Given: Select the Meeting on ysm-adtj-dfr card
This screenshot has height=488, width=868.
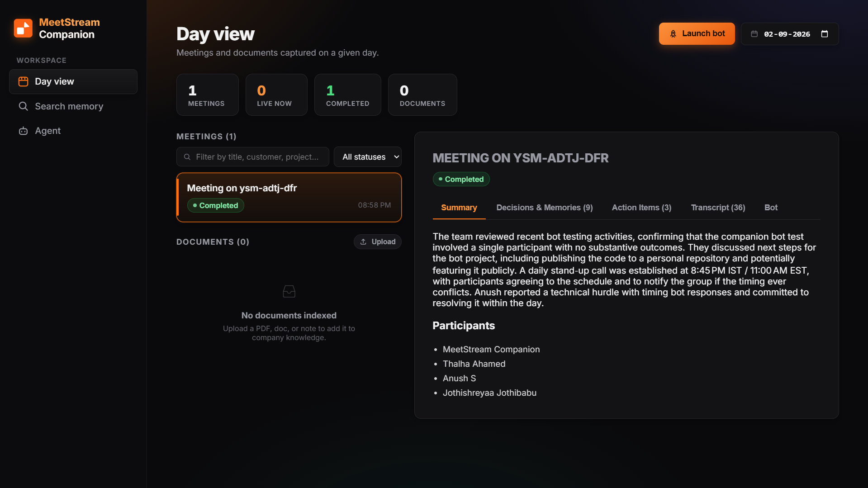Looking at the screenshot, I should pyautogui.click(x=289, y=197).
